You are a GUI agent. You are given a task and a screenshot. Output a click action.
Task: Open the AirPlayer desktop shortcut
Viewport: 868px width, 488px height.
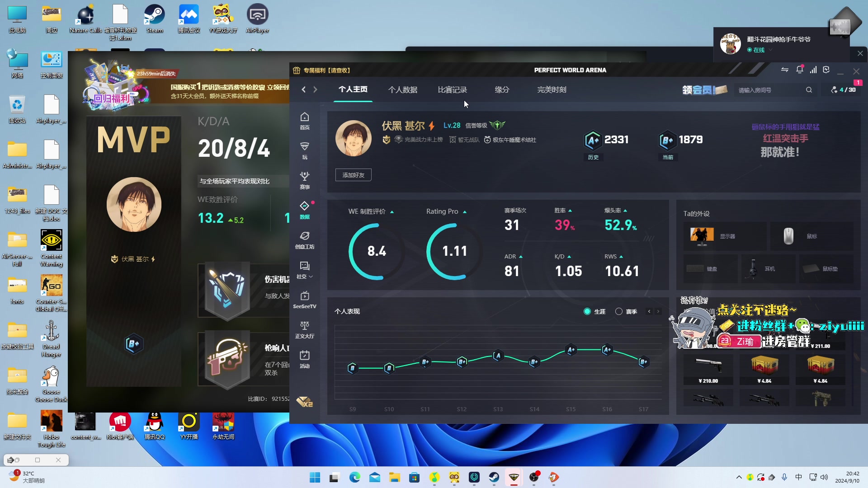(x=257, y=19)
